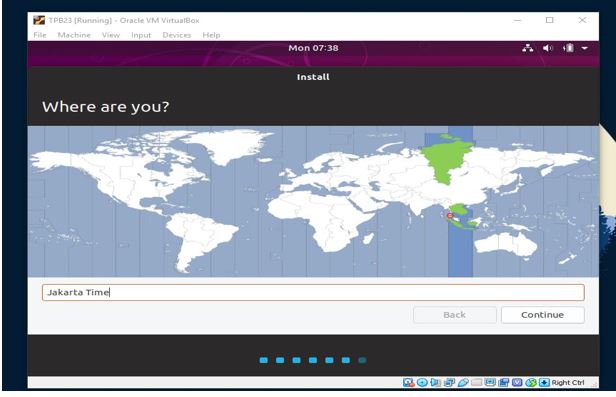Click the USB devices status icon
Screen dimensions: 616x397
pyautogui.click(x=463, y=382)
